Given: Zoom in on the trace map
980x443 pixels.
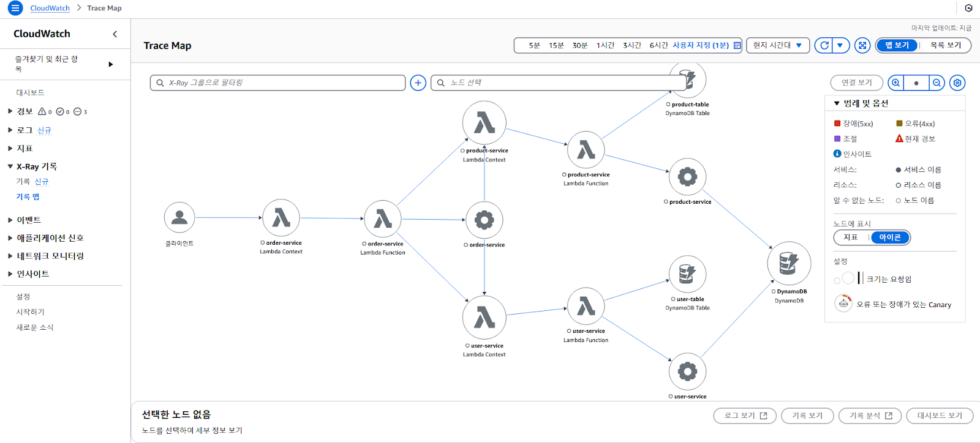Looking at the screenshot, I should (x=895, y=83).
